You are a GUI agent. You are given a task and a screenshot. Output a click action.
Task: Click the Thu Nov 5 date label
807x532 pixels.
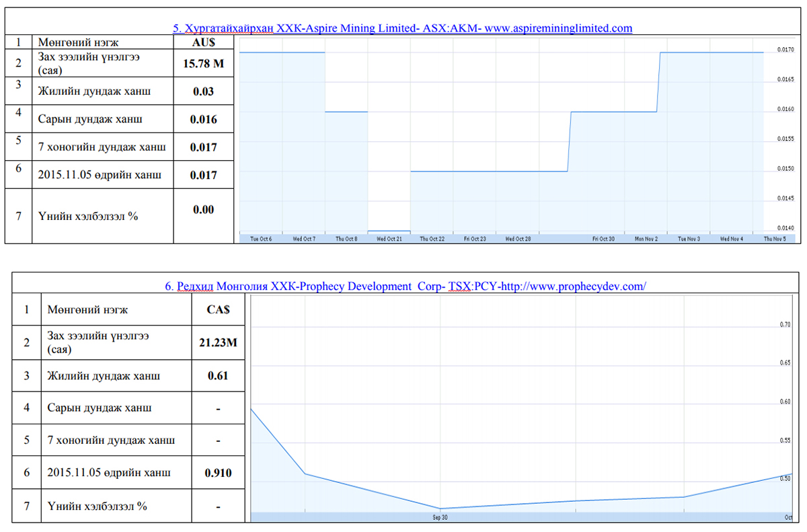coord(774,239)
